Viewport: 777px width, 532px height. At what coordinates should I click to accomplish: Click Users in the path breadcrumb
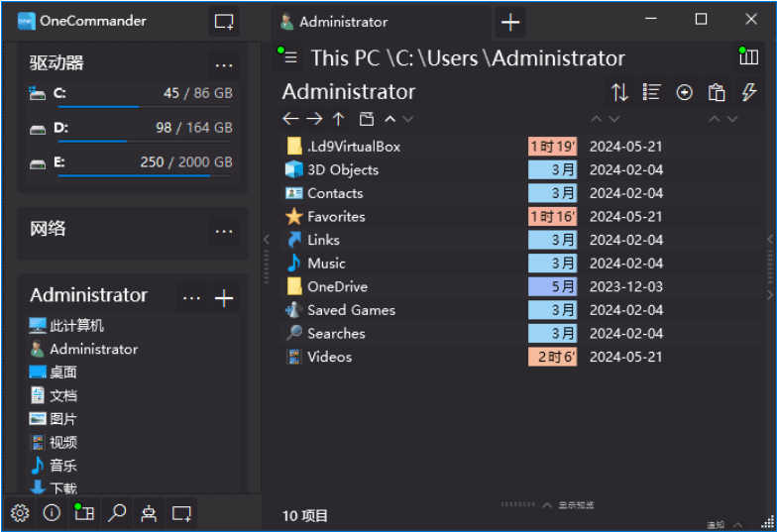point(452,58)
